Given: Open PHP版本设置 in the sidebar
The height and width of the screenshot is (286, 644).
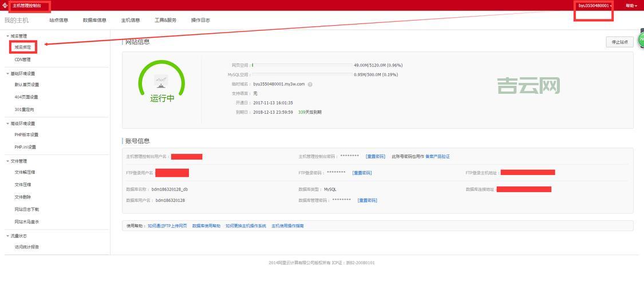Looking at the screenshot, I should click(x=26, y=134).
